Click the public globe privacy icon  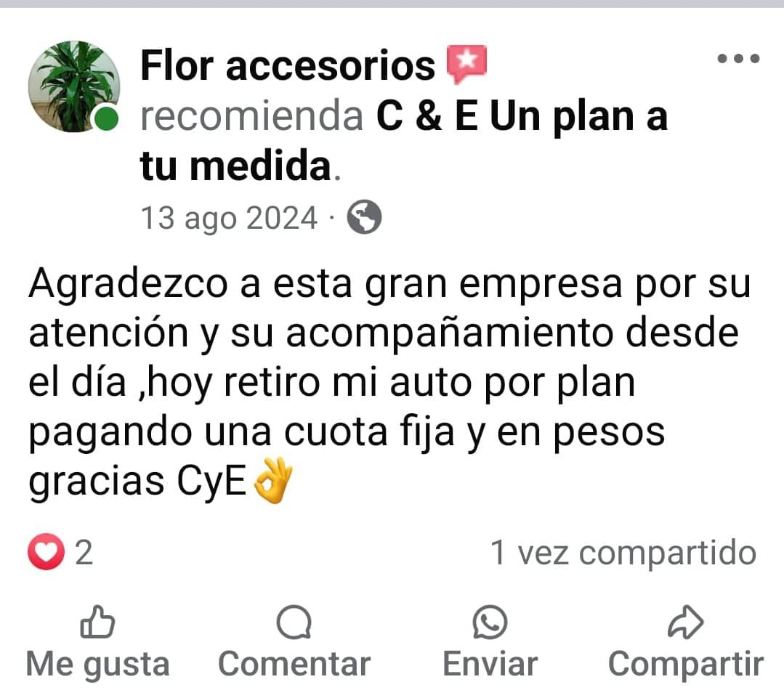[365, 217]
